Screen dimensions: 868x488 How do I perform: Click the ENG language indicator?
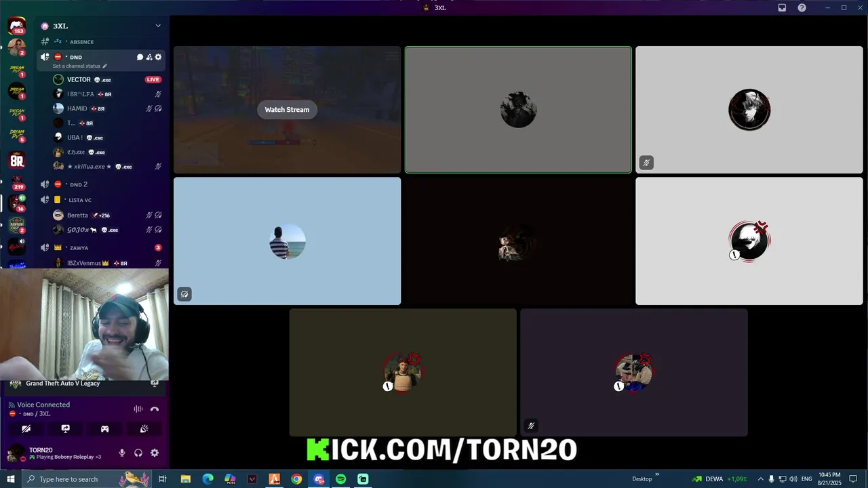tap(806, 479)
